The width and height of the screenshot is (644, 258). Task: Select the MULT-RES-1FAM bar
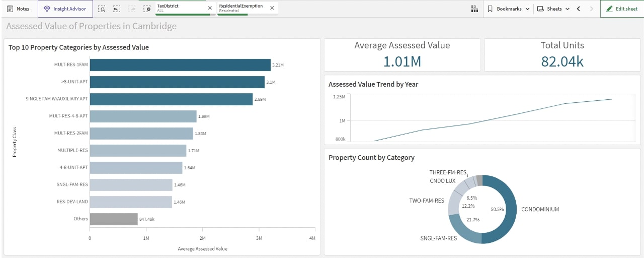pos(180,65)
